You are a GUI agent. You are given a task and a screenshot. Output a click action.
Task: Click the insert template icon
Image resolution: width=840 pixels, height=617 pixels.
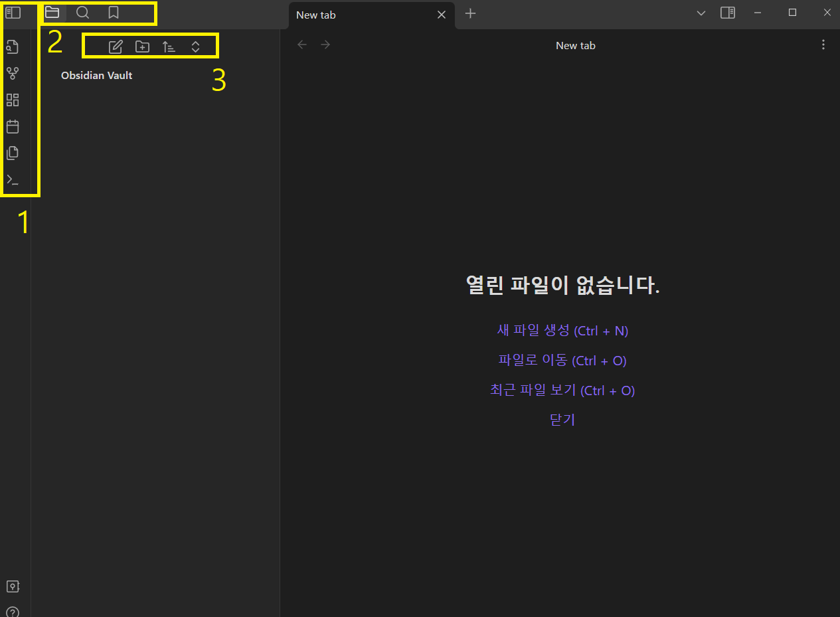point(13,153)
